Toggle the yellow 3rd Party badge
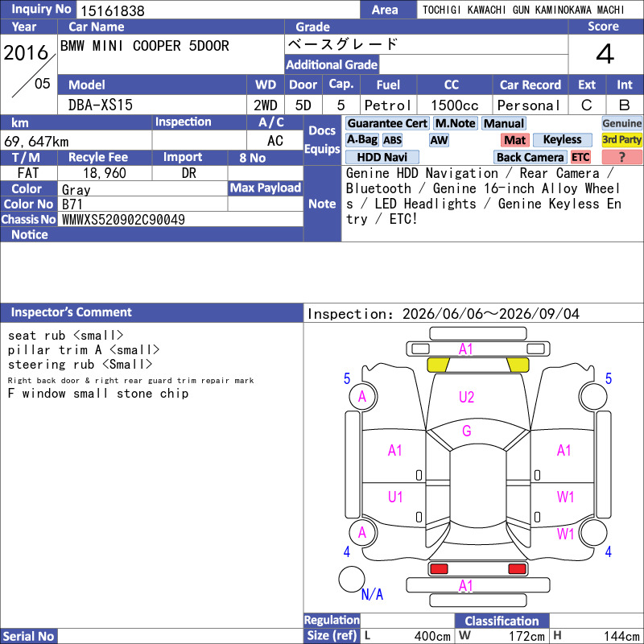The image size is (644, 644). pos(621,139)
